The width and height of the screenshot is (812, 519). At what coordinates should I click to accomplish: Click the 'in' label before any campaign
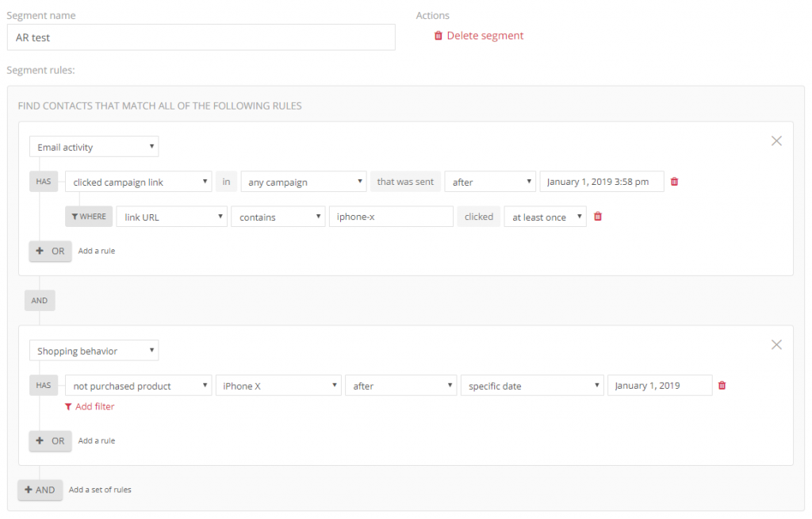click(226, 182)
